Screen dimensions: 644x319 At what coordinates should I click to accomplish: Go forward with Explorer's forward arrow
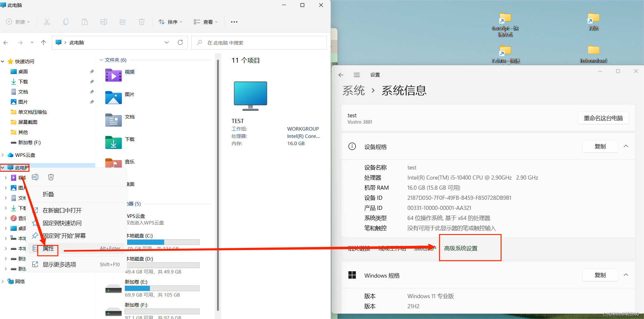point(20,42)
